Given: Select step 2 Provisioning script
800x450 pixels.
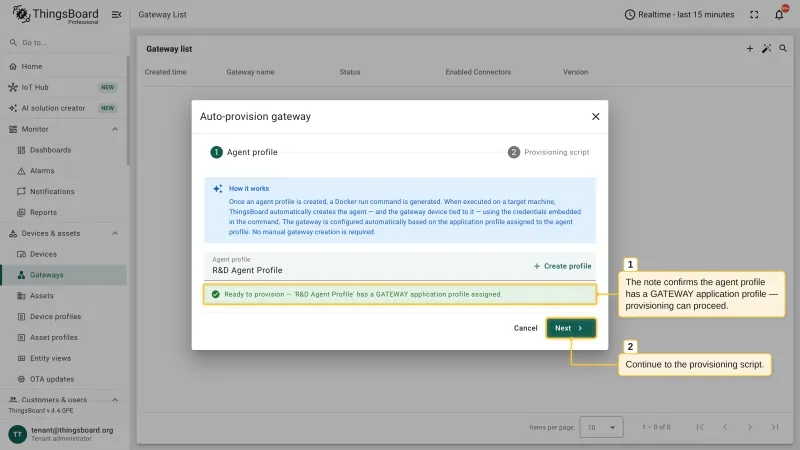Looking at the screenshot, I should [x=548, y=152].
